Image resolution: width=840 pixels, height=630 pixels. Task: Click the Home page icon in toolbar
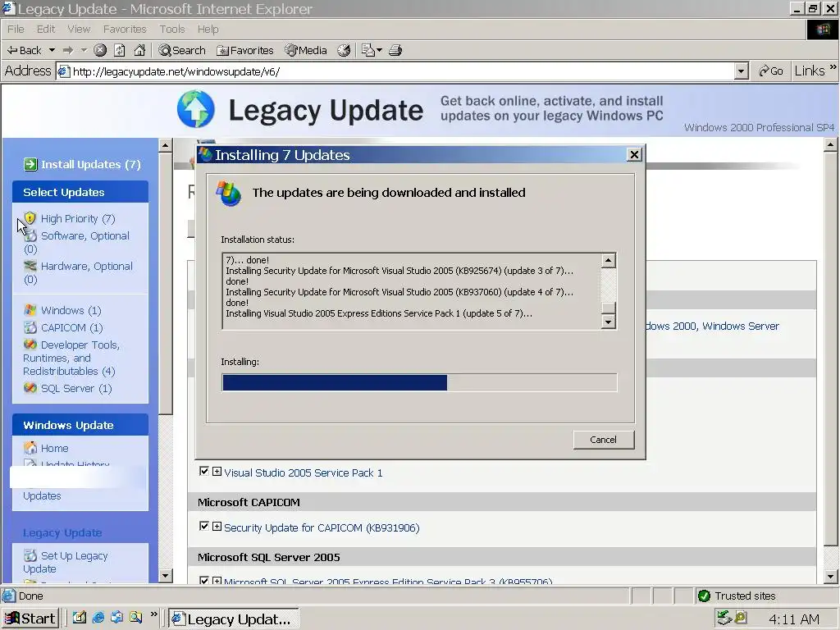(139, 50)
